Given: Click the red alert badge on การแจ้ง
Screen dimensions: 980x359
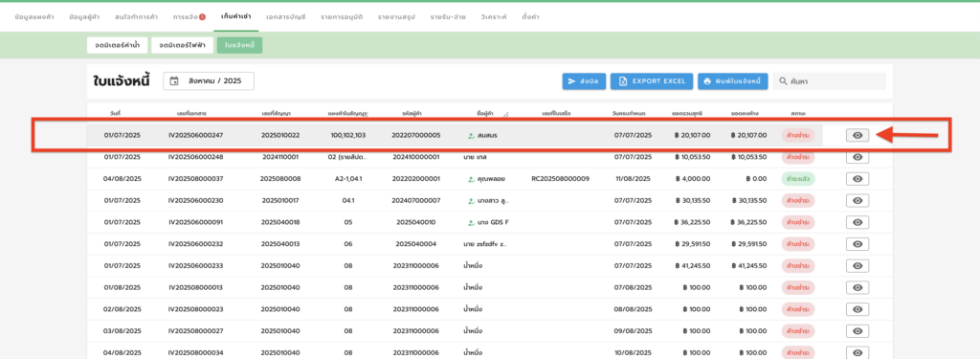Looking at the screenshot, I should pyautogui.click(x=203, y=17).
